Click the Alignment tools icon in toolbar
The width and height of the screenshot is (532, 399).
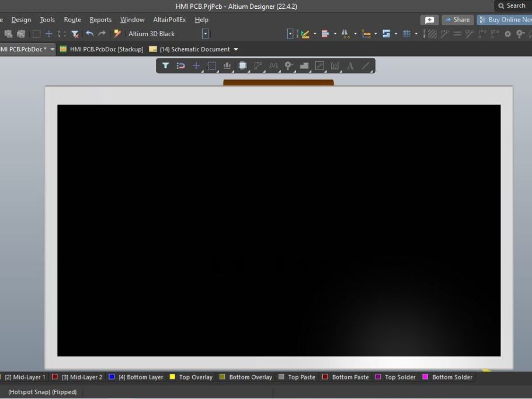325,33
